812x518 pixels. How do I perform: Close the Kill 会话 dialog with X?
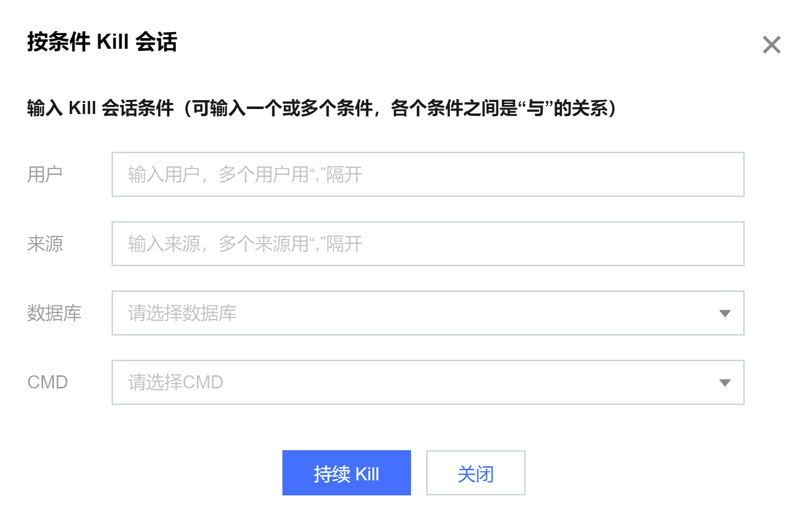tap(771, 45)
